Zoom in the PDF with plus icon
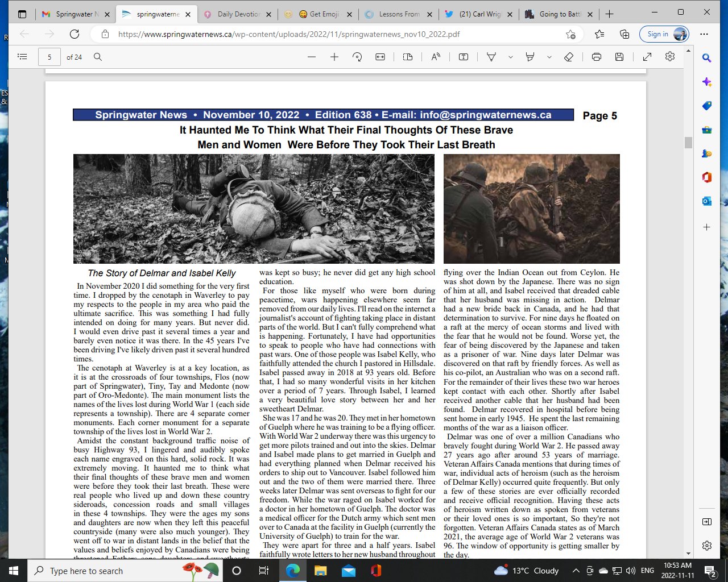 [334, 57]
